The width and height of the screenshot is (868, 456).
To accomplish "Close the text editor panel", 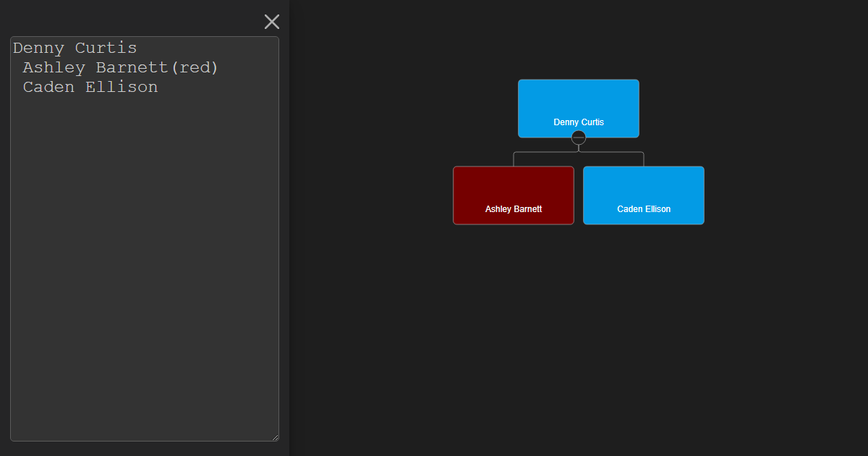I will pyautogui.click(x=272, y=22).
